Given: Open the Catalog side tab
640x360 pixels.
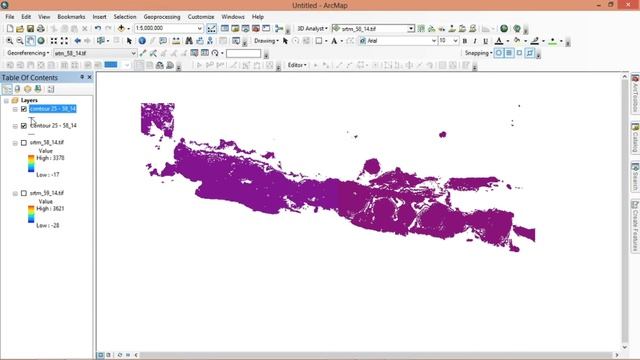Looking at the screenshot, I should click(635, 138).
